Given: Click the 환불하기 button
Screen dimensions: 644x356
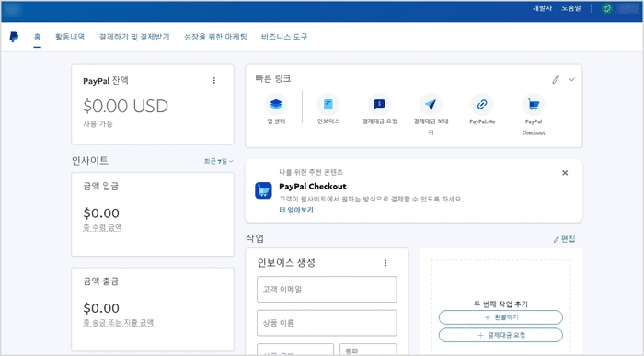Looking at the screenshot, I should click(x=500, y=317).
